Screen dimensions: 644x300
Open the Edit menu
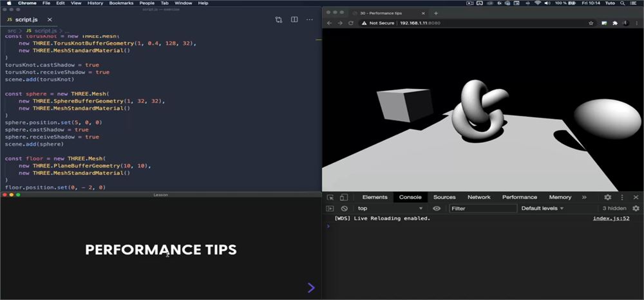pyautogui.click(x=61, y=3)
